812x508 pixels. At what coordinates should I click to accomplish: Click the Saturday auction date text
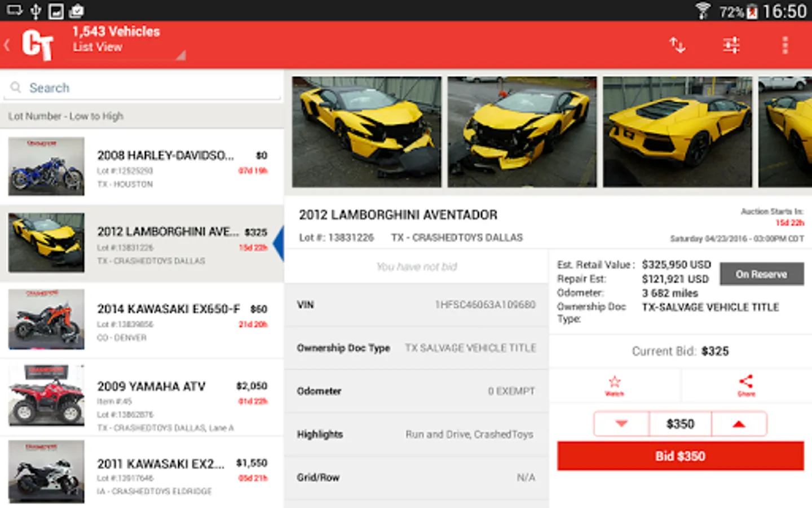click(x=737, y=239)
